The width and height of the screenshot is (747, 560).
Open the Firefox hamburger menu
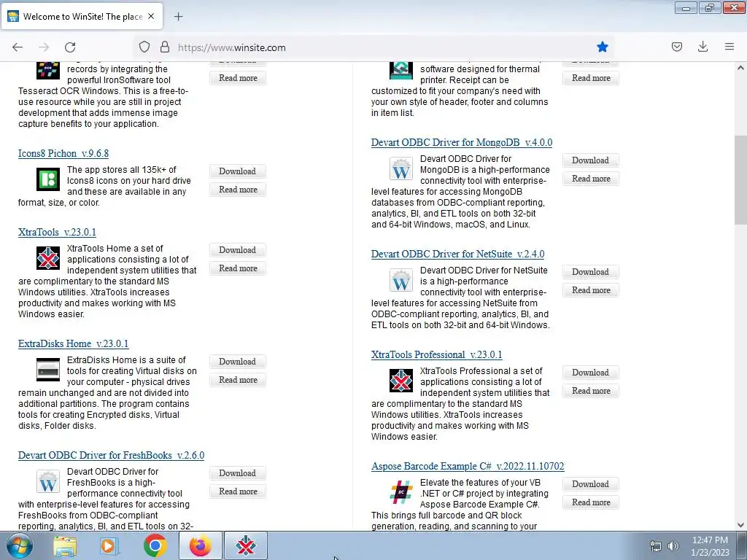[729, 47]
